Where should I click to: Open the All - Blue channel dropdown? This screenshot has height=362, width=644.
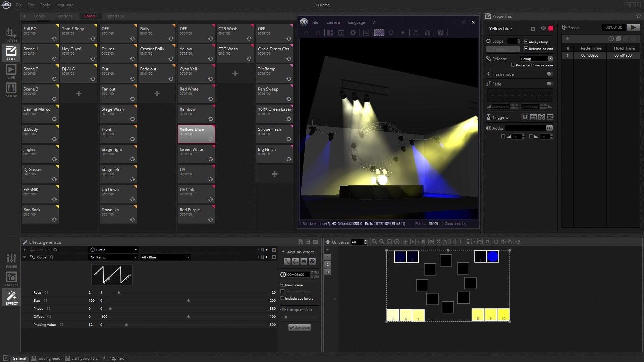pos(165,257)
